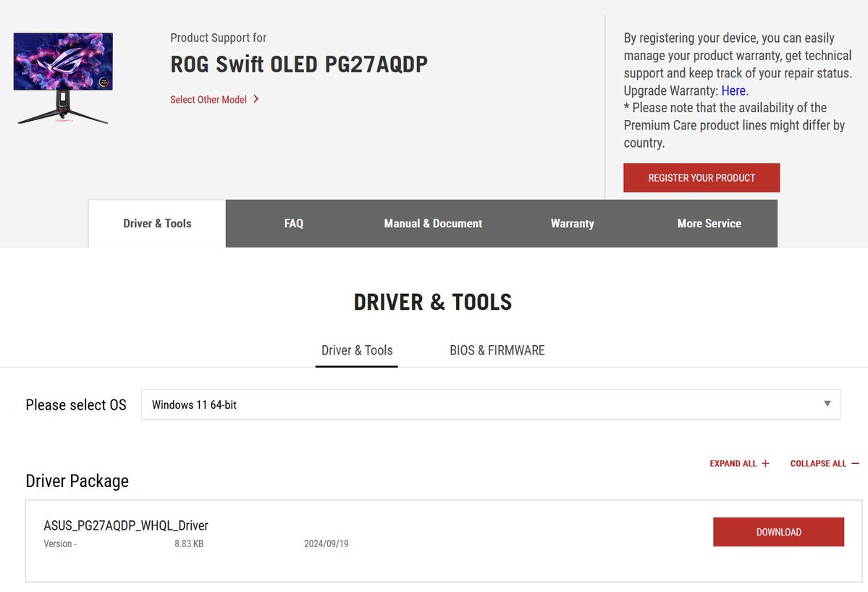Open the Warranty tab
This screenshot has height=592, width=868.
pyautogui.click(x=573, y=224)
